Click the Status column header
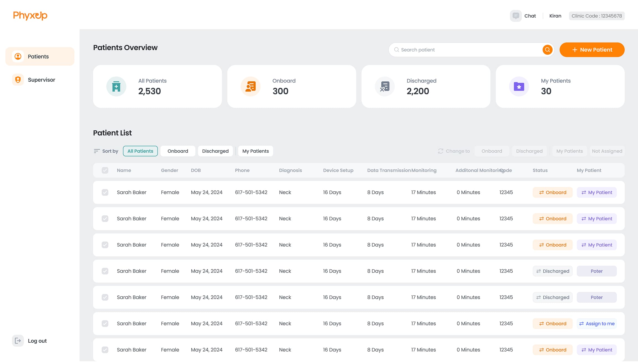Screen dimensions: 638x364 [x=540, y=170]
